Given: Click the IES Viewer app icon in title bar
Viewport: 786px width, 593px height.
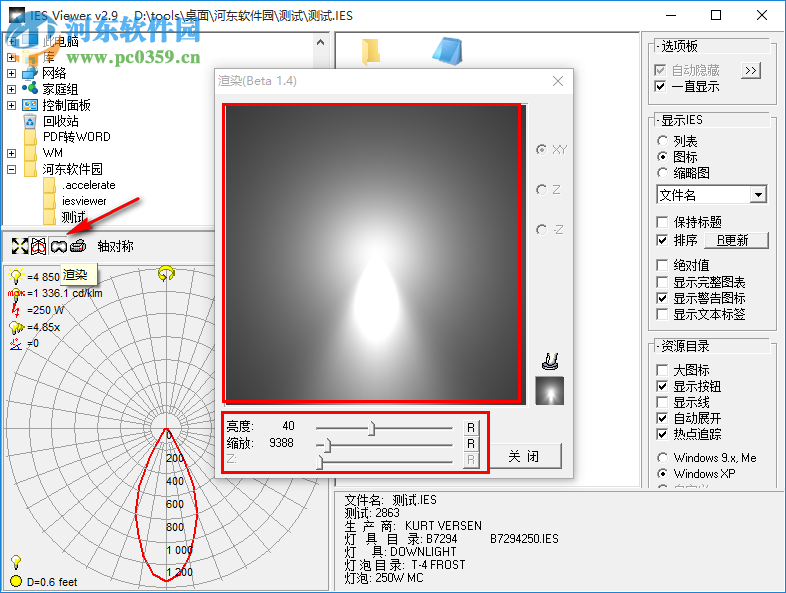Looking at the screenshot, I should point(17,16).
